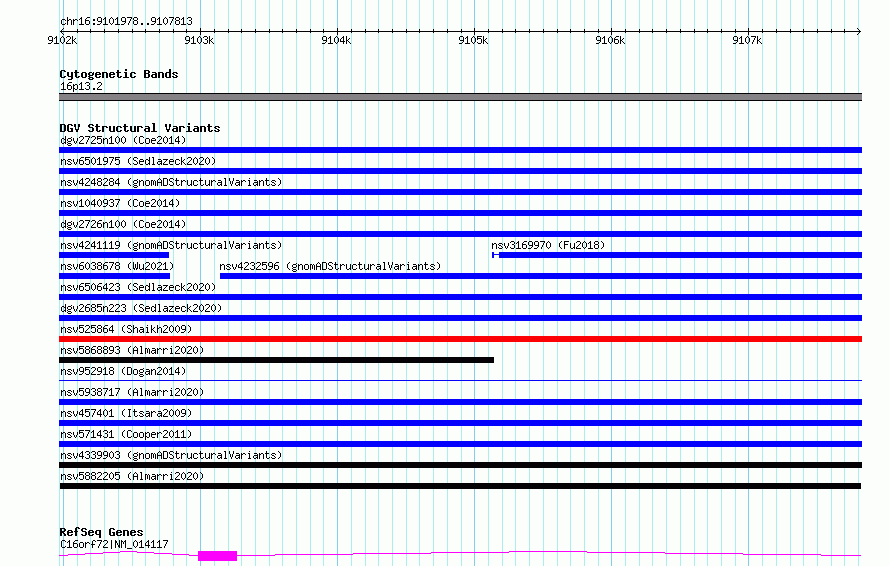The height and width of the screenshot is (566, 890).
Task: Click the nsv1040937 (Coe2014) label
Action: (120, 203)
